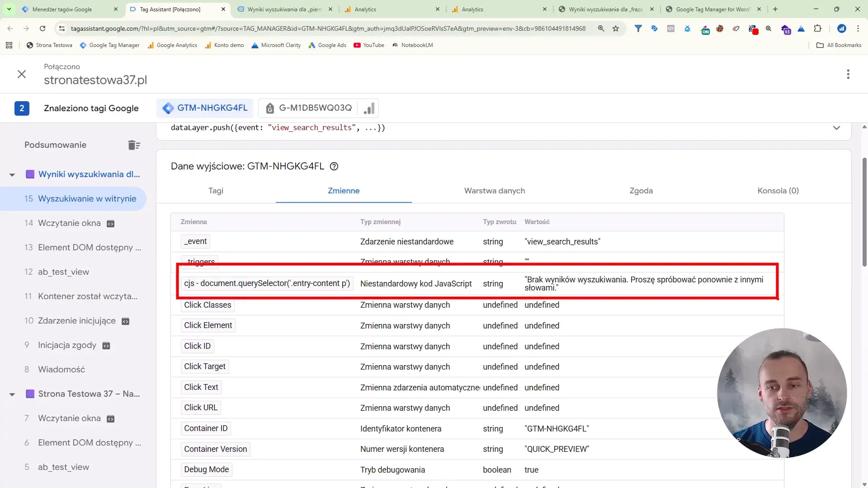868x488 pixels.
Task: Open the Google Tag Manager bookmark
Action: click(x=109, y=45)
